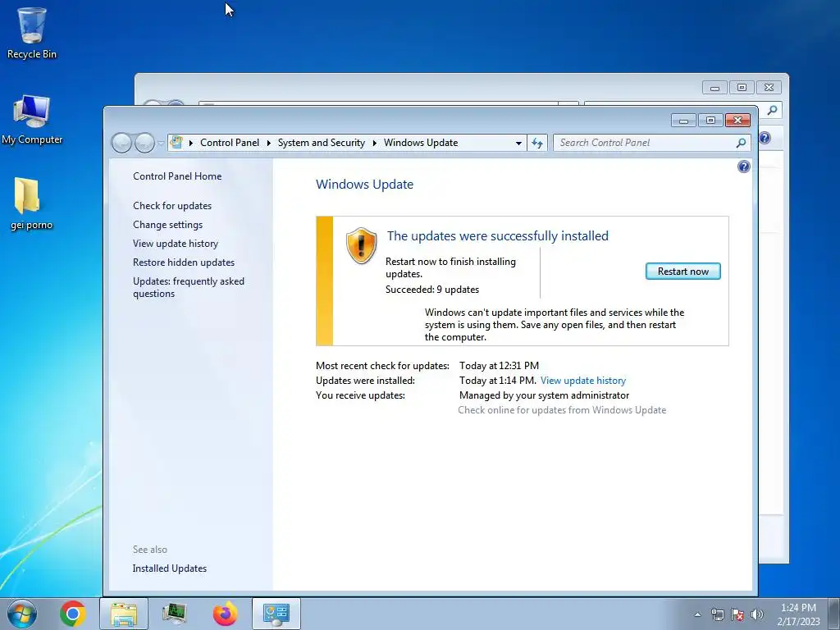Open help in the Windows Update window
The width and height of the screenshot is (840, 630).
tap(743, 167)
